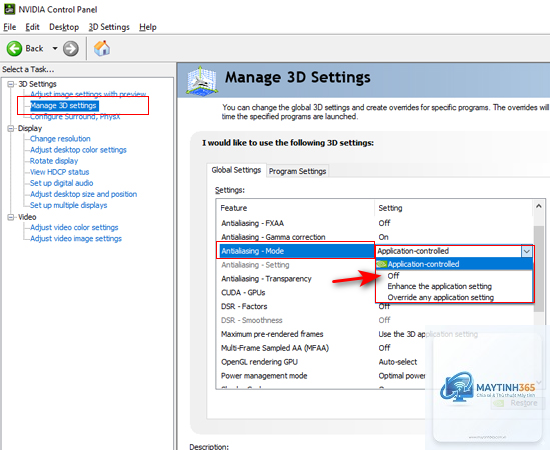Collapse the 3D Settings tree node

click(11, 84)
